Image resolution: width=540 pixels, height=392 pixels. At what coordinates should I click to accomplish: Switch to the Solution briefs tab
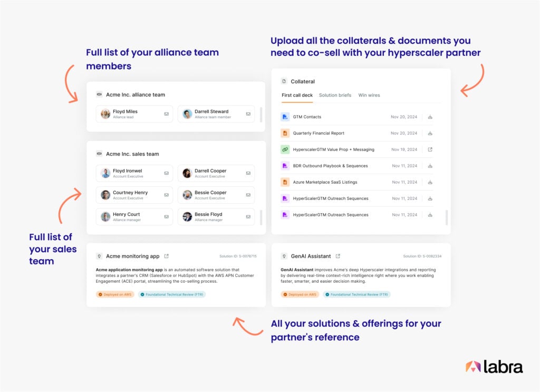(335, 95)
